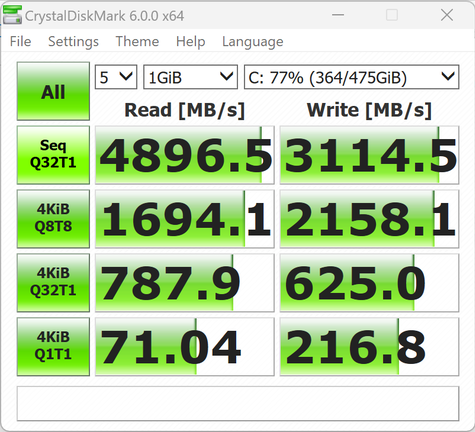Run all benchmarks with All button
Image resolution: width=475 pixels, height=432 pixels.
point(53,91)
